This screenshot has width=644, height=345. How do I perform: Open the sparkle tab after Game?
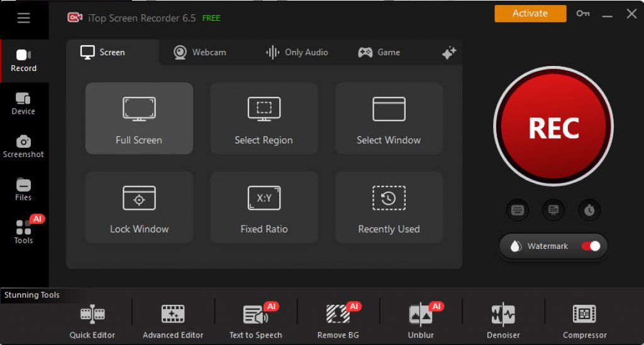click(x=449, y=53)
